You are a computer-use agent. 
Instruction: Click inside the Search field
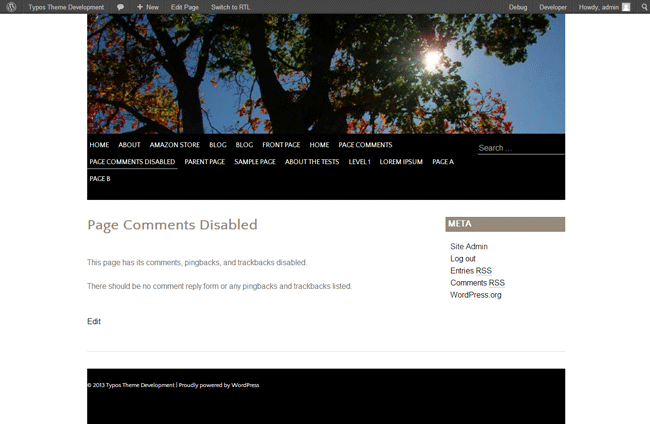(x=520, y=148)
